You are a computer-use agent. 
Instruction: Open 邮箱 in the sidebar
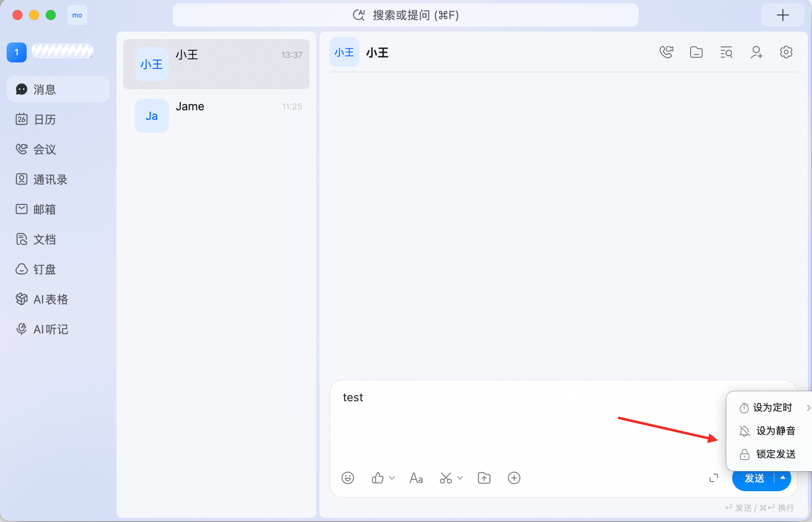pyautogui.click(x=58, y=209)
